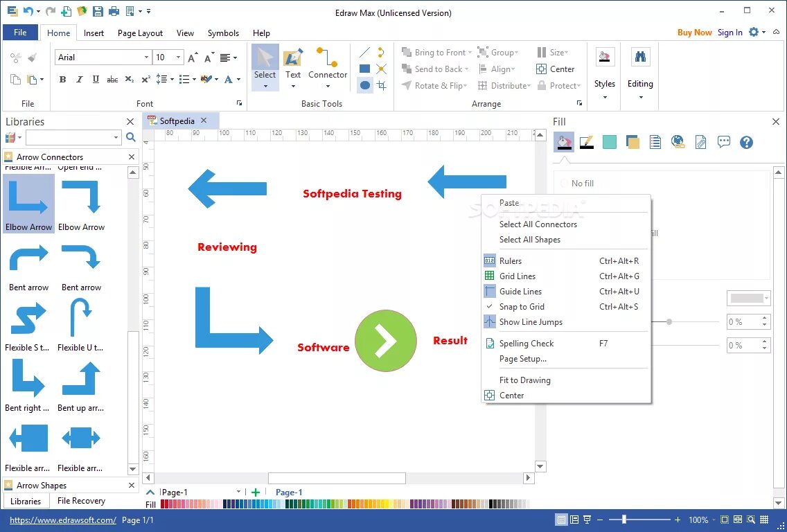This screenshot has height=532, width=787.
Task: Open the edrawsoft.com link in status bar
Action: click(x=63, y=520)
